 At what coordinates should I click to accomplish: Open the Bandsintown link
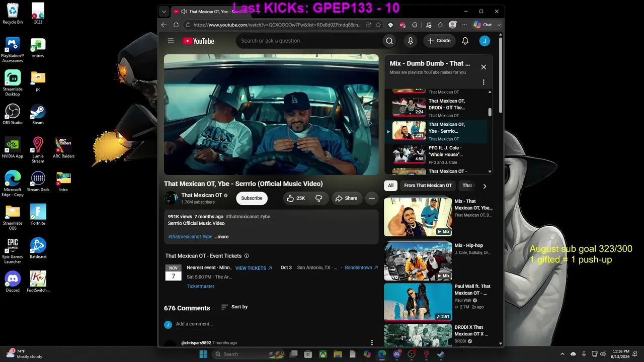pyautogui.click(x=361, y=267)
